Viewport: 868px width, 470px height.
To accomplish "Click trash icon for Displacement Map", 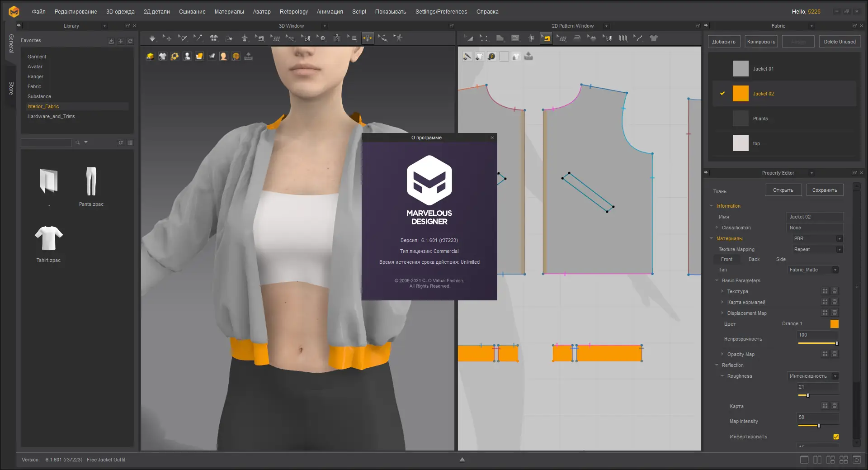I will 835,313.
